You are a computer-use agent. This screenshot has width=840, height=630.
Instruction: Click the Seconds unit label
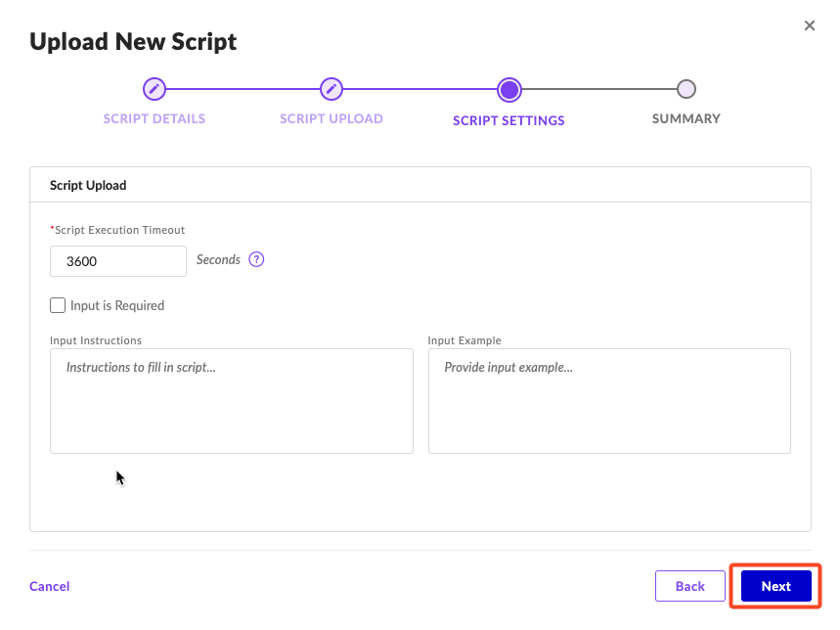[x=218, y=259]
